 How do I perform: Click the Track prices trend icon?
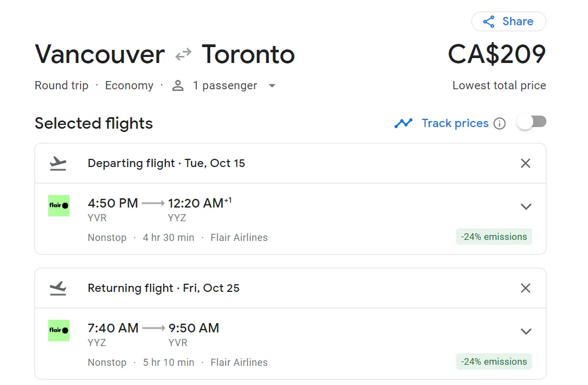point(403,123)
